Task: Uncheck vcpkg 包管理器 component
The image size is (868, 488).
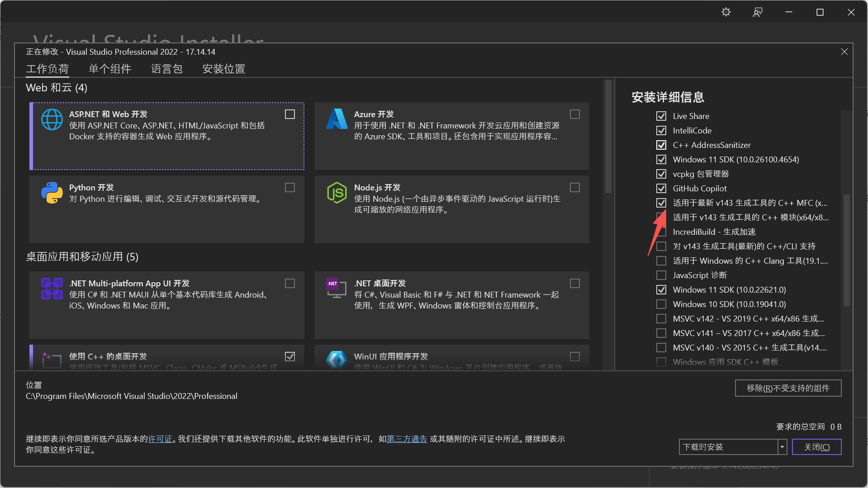Action: tap(661, 174)
